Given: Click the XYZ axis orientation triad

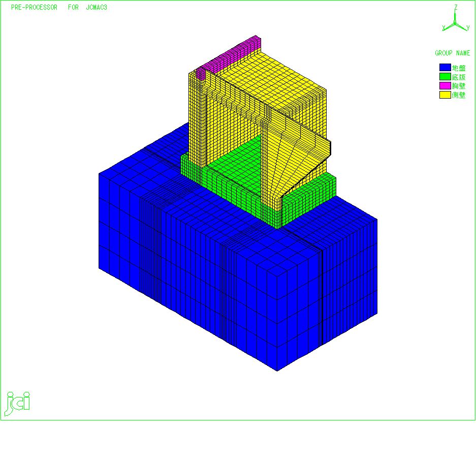Looking at the screenshot, I should tap(456, 19).
